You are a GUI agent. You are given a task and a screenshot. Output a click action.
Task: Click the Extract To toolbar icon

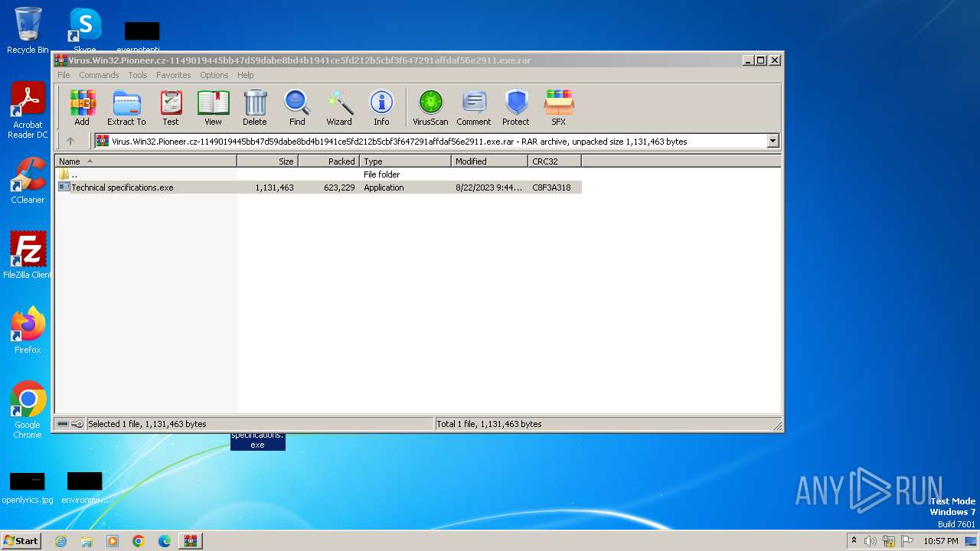click(126, 107)
